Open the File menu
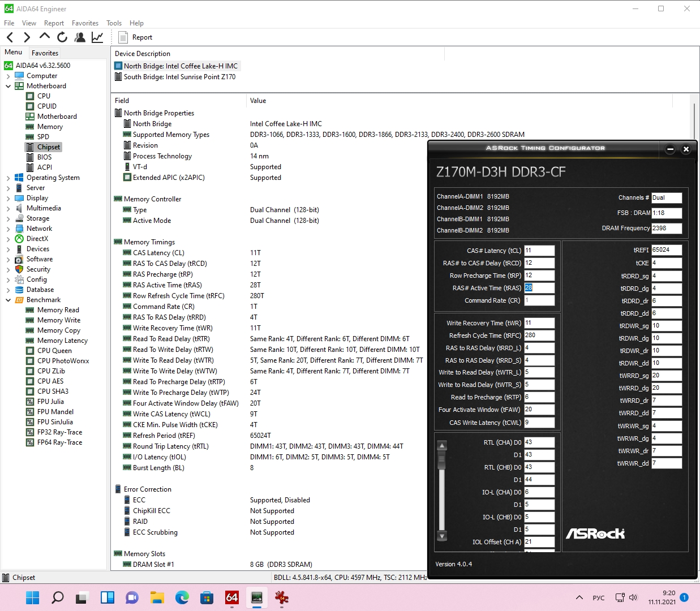The image size is (700, 611). click(9, 23)
